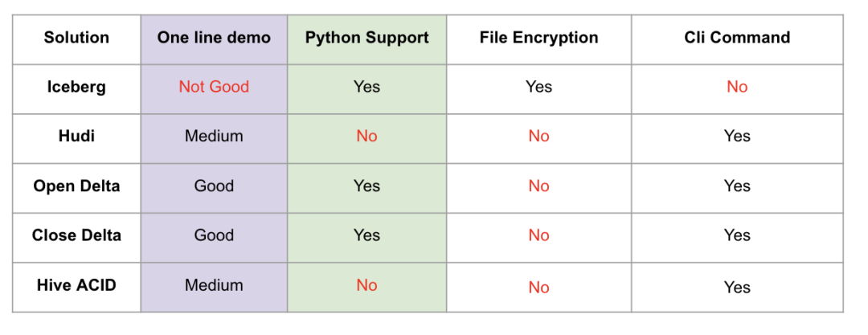Select Open Delta's Good demo cell
This screenshot has width=868, height=335.
[214, 186]
